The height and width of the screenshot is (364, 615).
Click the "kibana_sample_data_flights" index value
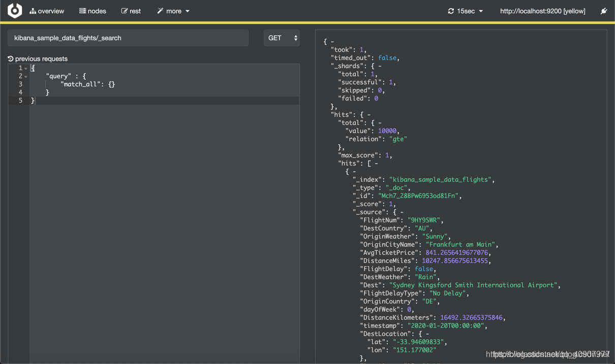point(440,180)
